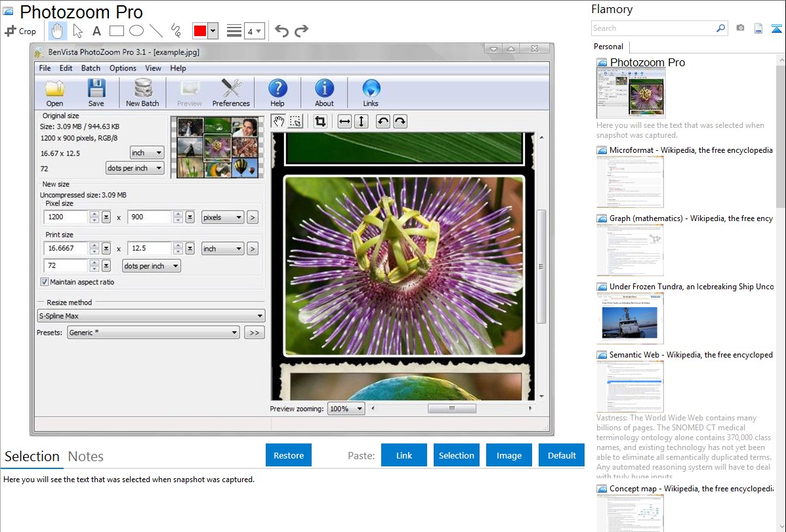Screen dimensions: 786x532
Task: Open the Options menu
Action: pyautogui.click(x=123, y=68)
